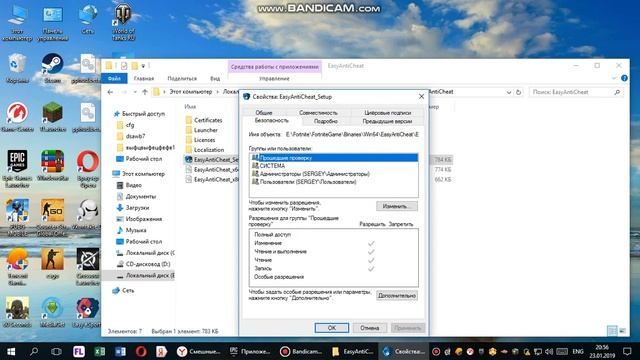Viewport: 640px width, 360px height.
Task: Switch to the Предыдущие версии tab
Action: 387,121
